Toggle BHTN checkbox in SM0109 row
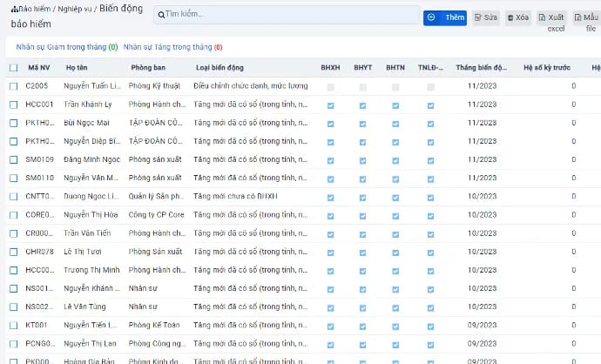Screen dimensions: 601x364 click(x=395, y=160)
